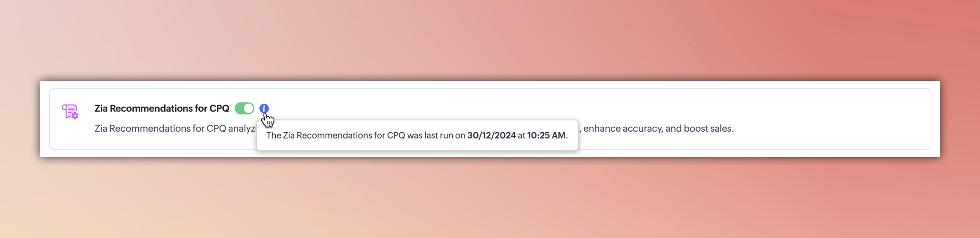Viewport: 980px width, 238px height.
Task: Click the white knob of the green toggle
Action: pyautogui.click(x=248, y=109)
